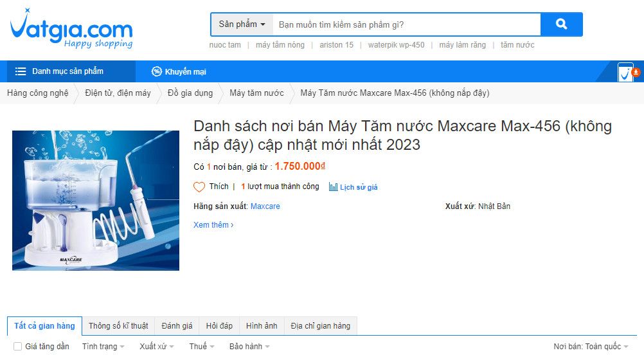Click the Vatgia.com logo

pyautogui.click(x=71, y=29)
